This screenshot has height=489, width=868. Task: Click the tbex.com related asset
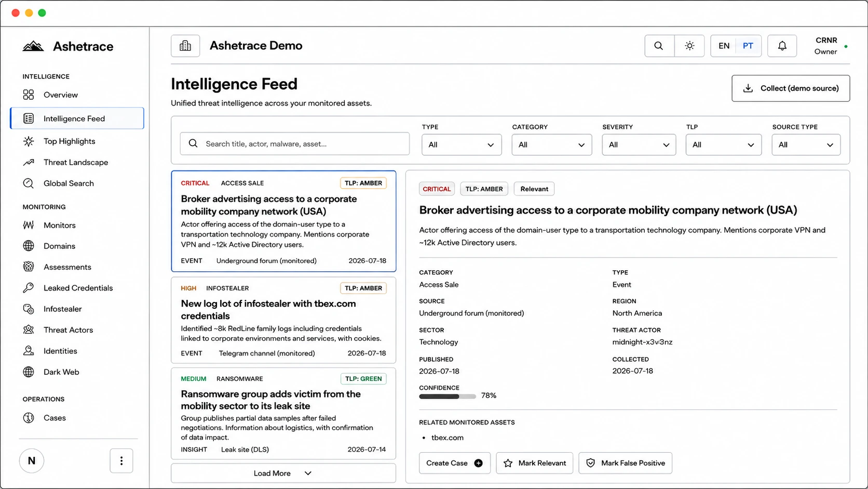tap(447, 438)
